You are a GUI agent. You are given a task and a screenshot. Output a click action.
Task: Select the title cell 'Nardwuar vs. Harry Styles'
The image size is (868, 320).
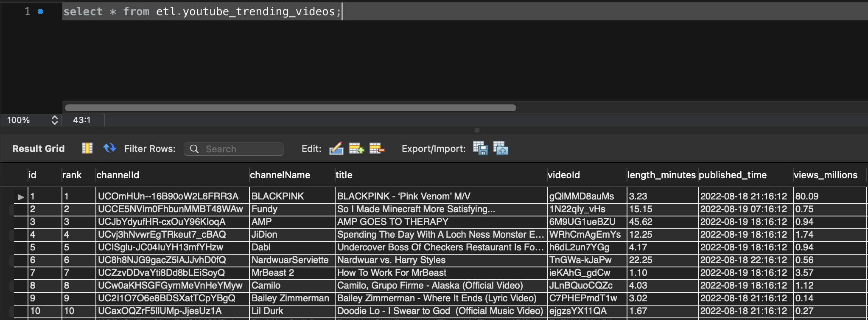click(441, 260)
